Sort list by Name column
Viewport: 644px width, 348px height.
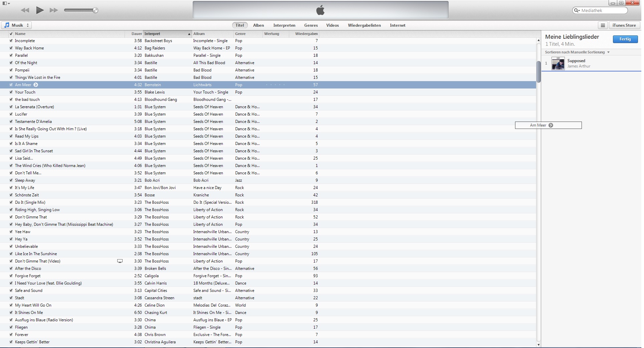69,34
